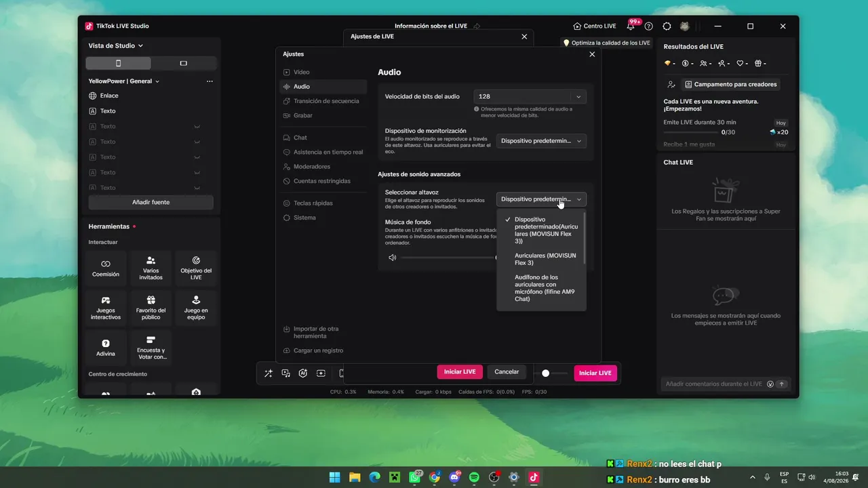Click the sparkle screen icon in bottom toolbar
The height and width of the screenshot is (488, 868).
(x=321, y=373)
